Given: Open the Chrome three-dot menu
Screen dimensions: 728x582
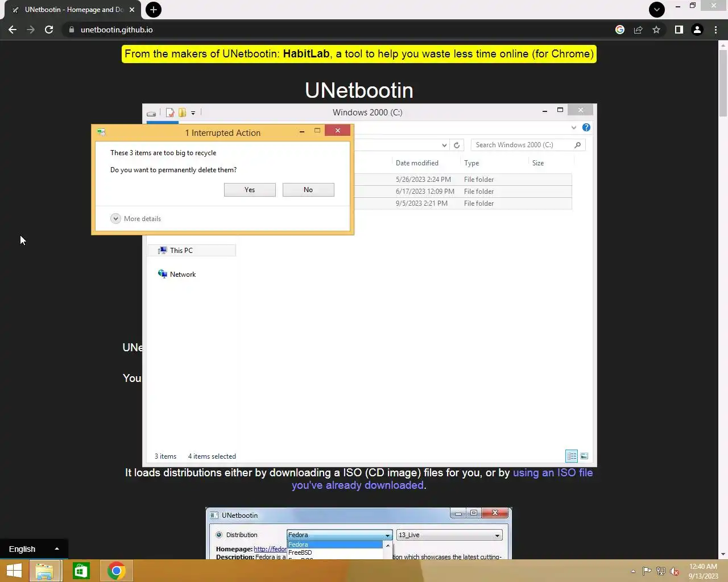Looking at the screenshot, I should pos(715,30).
